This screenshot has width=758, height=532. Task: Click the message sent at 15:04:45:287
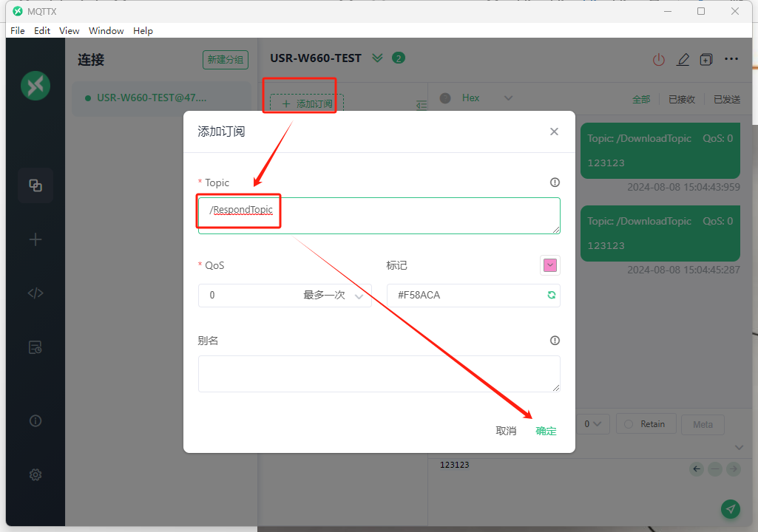click(x=660, y=233)
